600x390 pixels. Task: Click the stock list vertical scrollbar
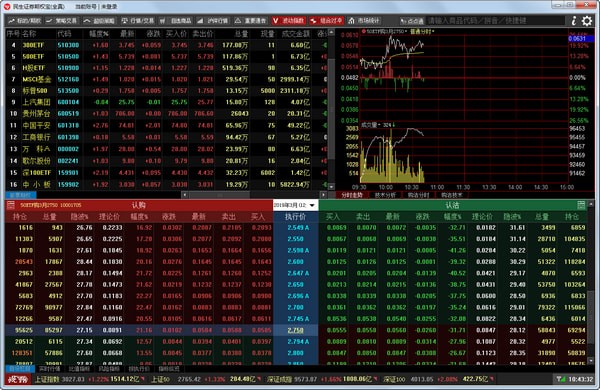pyautogui.click(x=331, y=108)
